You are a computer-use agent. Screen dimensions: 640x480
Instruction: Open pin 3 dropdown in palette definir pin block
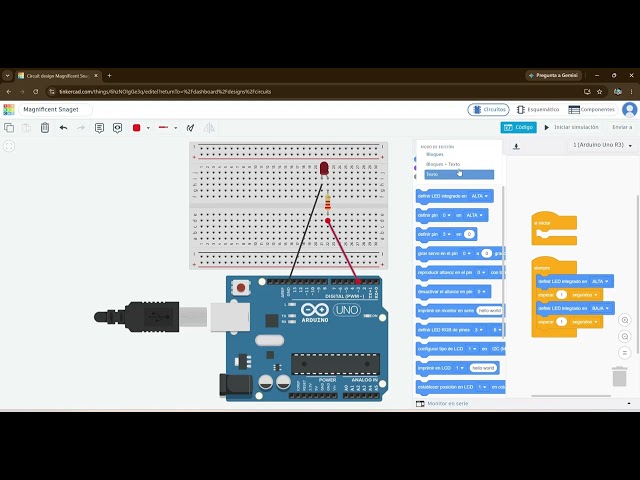point(447,234)
